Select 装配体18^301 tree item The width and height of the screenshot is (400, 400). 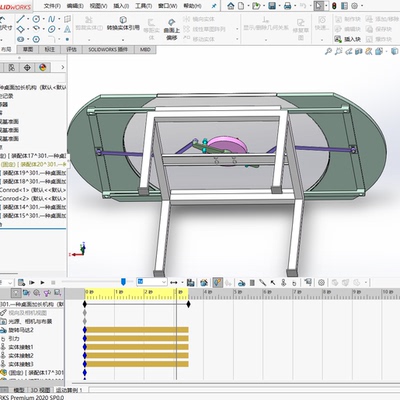pyautogui.click(x=33, y=182)
